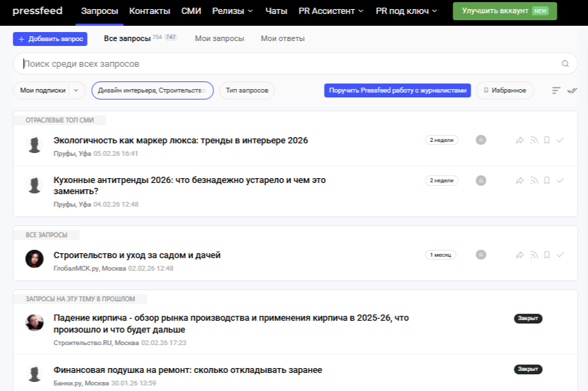Mark kitchen anti-trends request as read
588x391 pixels.
[x=560, y=181]
